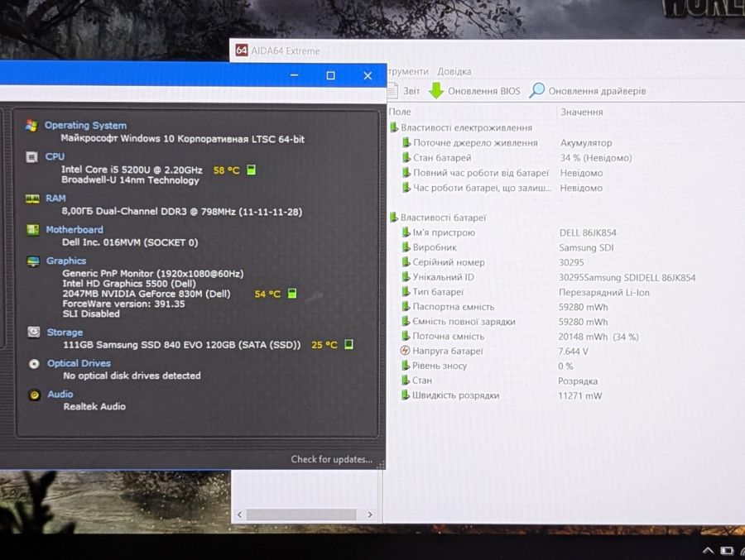Click the Optical Drives disc icon
Image resolution: width=745 pixels, height=560 pixels.
[34, 364]
